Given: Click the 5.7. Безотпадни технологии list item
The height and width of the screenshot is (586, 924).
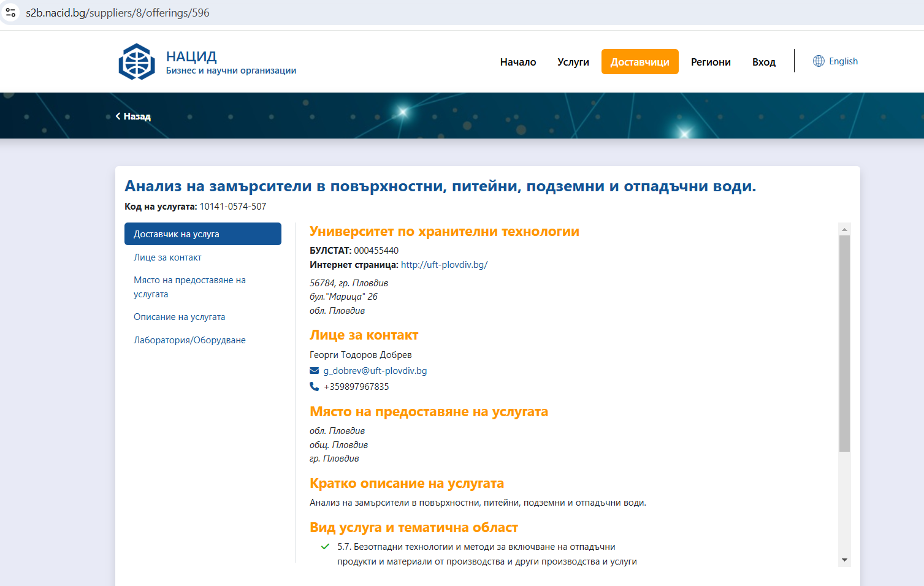Looking at the screenshot, I should [487, 554].
